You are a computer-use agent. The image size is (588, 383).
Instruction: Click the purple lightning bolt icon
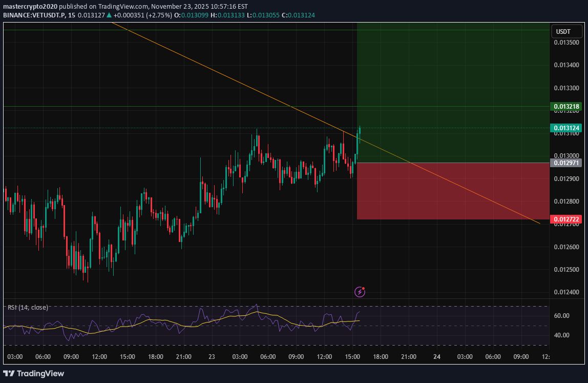tap(360, 292)
